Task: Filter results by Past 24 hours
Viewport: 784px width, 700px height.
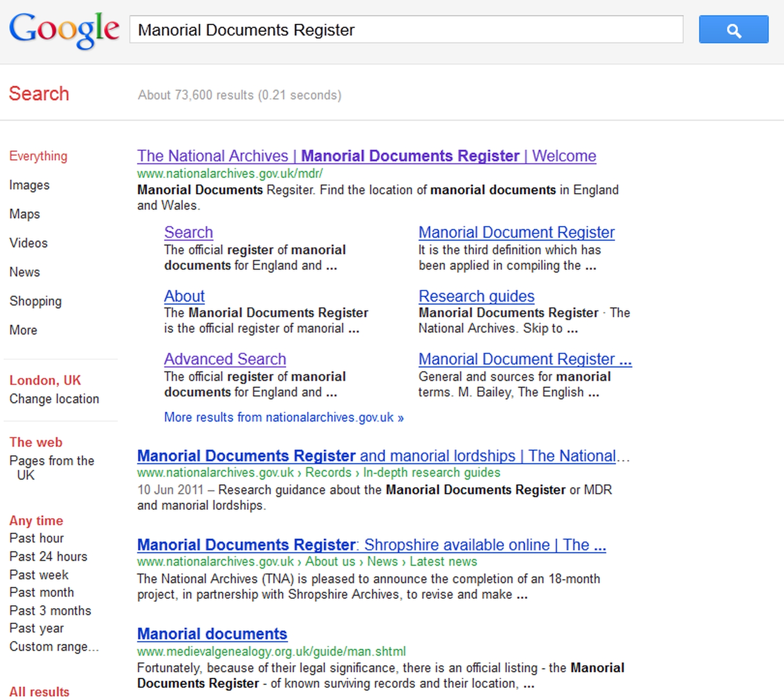Action: coord(48,556)
